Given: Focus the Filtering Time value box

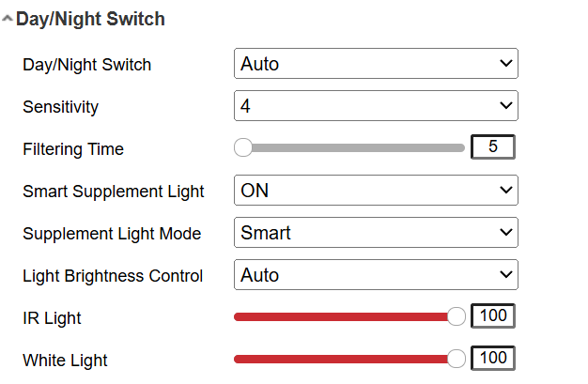Looking at the screenshot, I should [492, 147].
